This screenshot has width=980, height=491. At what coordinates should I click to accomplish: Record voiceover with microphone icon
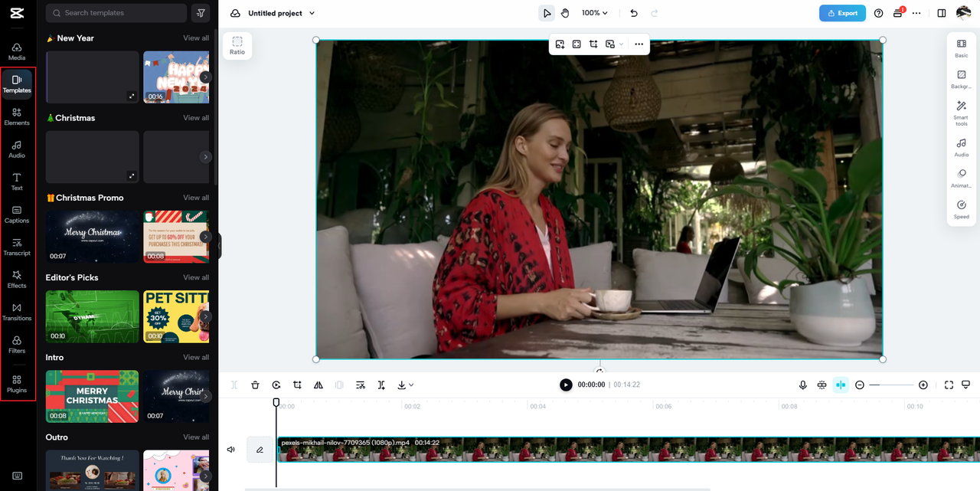tap(803, 385)
